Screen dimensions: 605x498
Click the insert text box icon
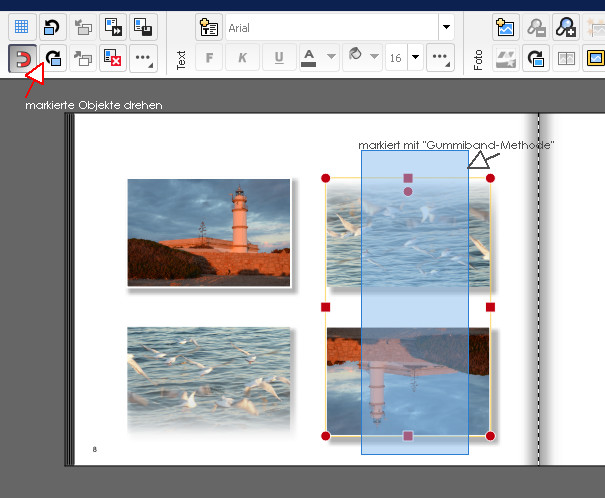click(x=208, y=27)
